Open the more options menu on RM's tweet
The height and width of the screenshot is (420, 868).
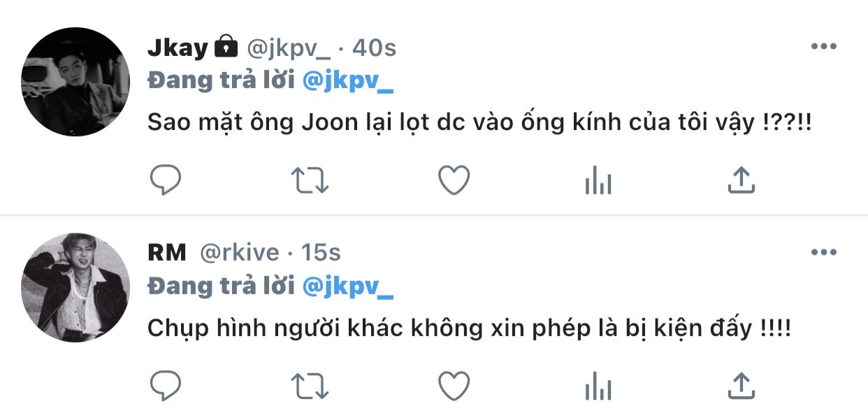pos(823,252)
